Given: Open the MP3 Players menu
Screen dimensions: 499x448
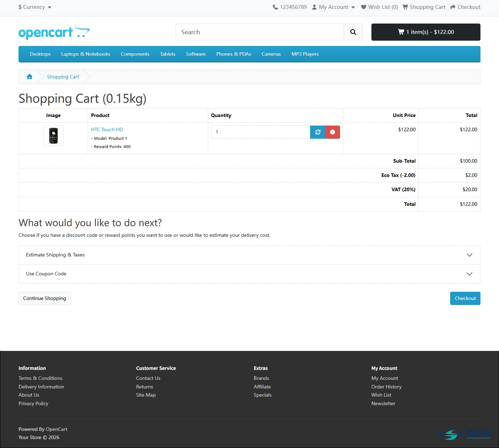Looking at the screenshot, I should [305, 54].
